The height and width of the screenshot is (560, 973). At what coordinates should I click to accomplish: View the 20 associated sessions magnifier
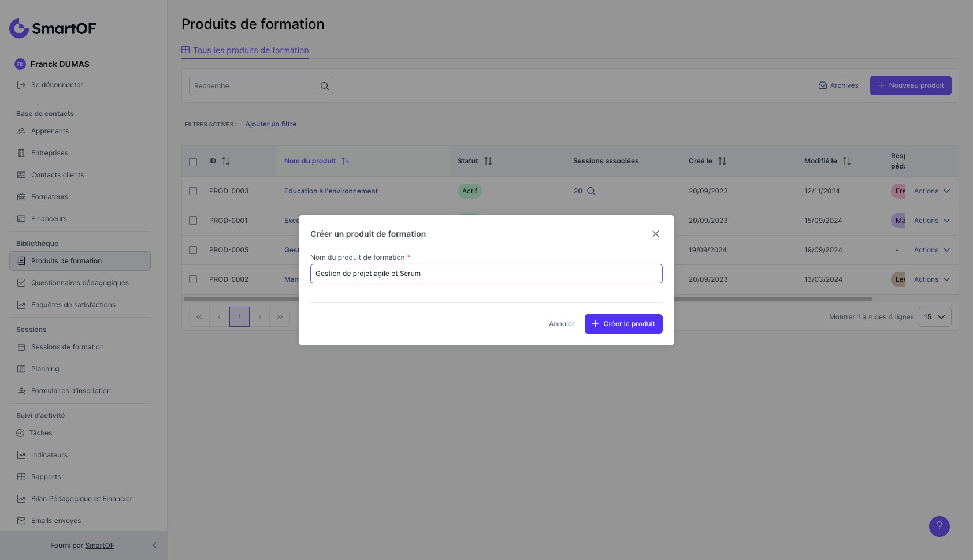pos(591,191)
